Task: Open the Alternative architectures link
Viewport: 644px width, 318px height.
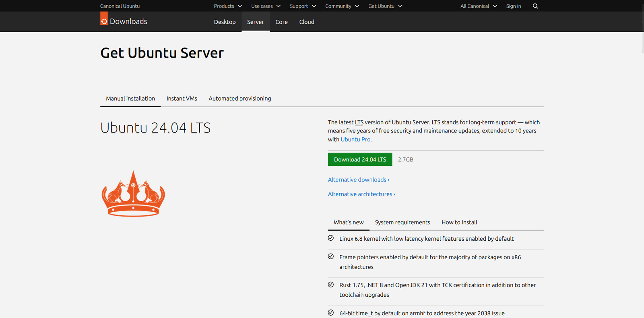Action: point(361,194)
